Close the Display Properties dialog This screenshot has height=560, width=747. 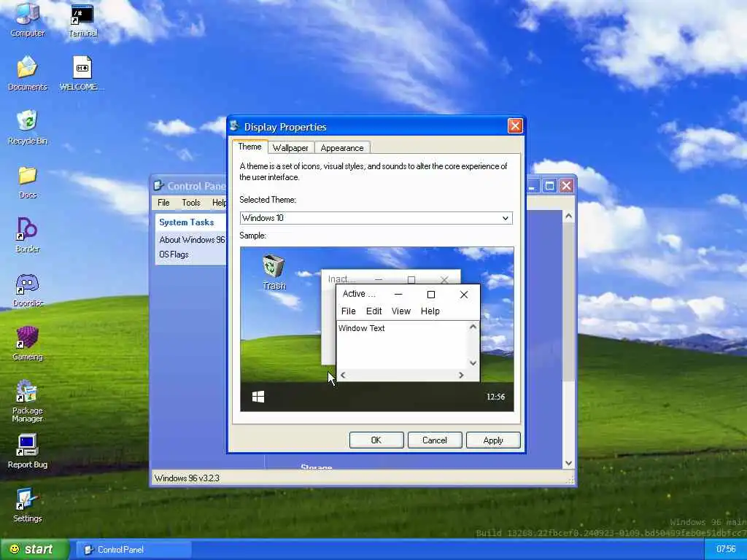(514, 125)
